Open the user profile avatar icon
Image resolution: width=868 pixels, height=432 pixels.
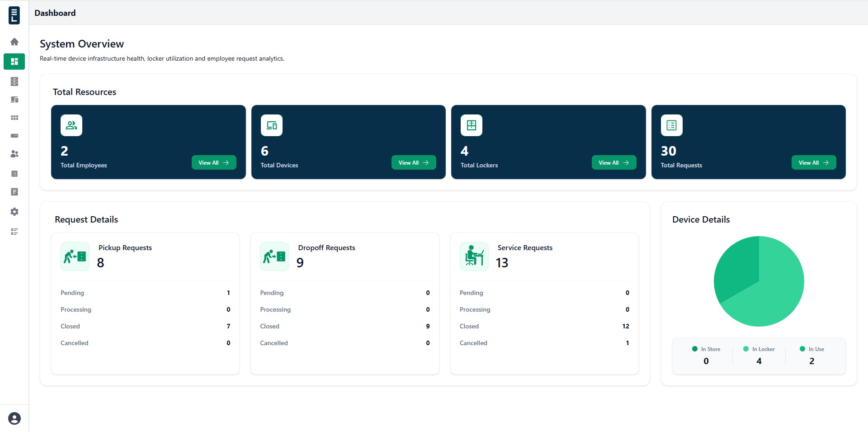pyautogui.click(x=14, y=418)
